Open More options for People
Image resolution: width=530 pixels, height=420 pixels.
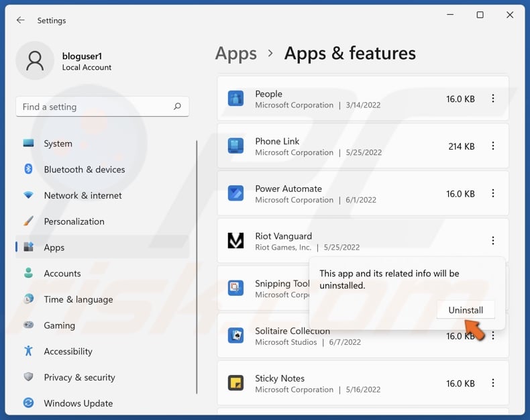(x=493, y=99)
